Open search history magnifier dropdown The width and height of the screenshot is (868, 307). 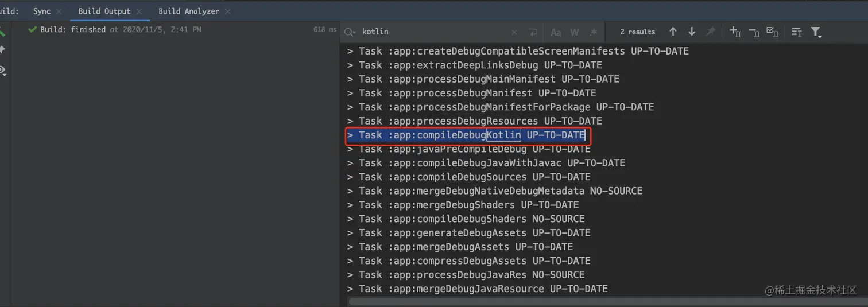[350, 32]
